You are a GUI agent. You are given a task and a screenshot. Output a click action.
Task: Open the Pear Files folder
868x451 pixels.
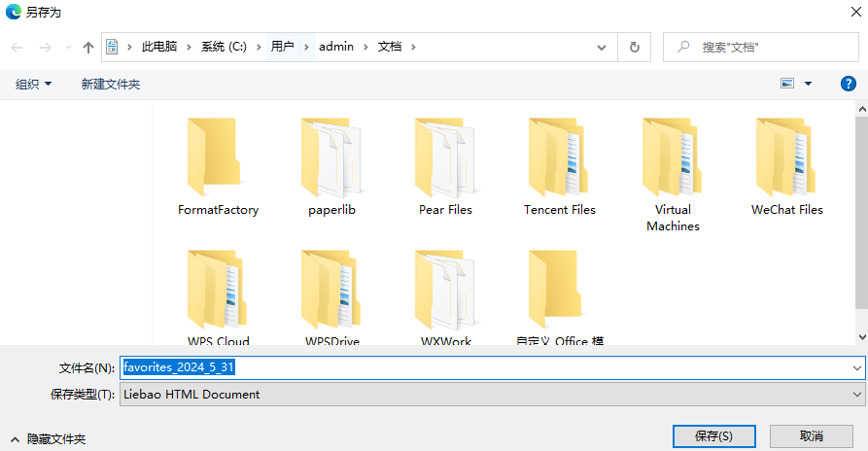(x=445, y=166)
